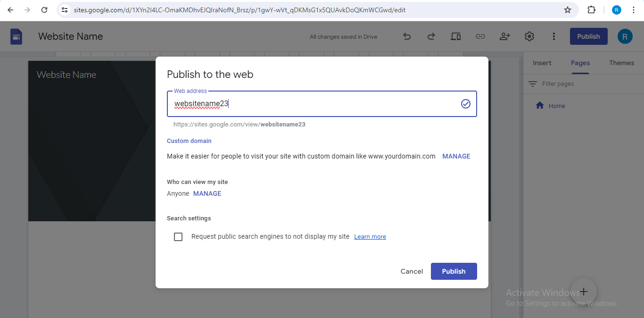Open the Settings gear icon
Viewport: 644px width, 318px height.
[x=529, y=36]
